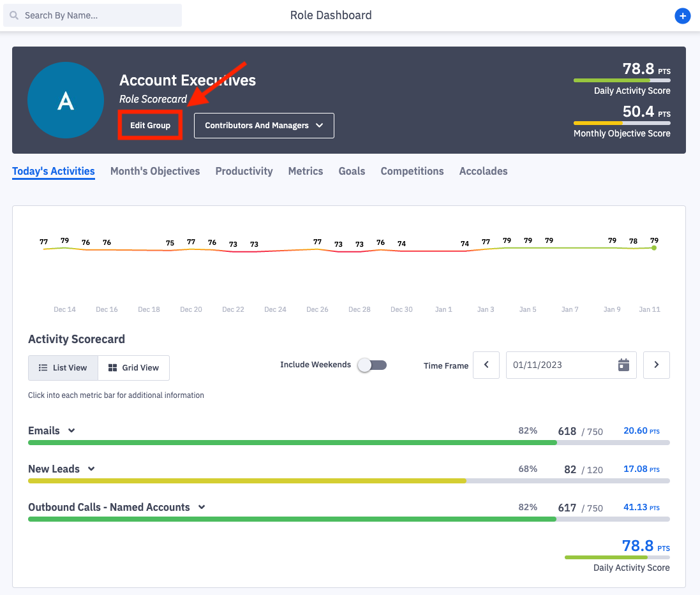Screen dimensions: 700x595
Task: Open the Month's Objectives tab
Action: pos(155,171)
